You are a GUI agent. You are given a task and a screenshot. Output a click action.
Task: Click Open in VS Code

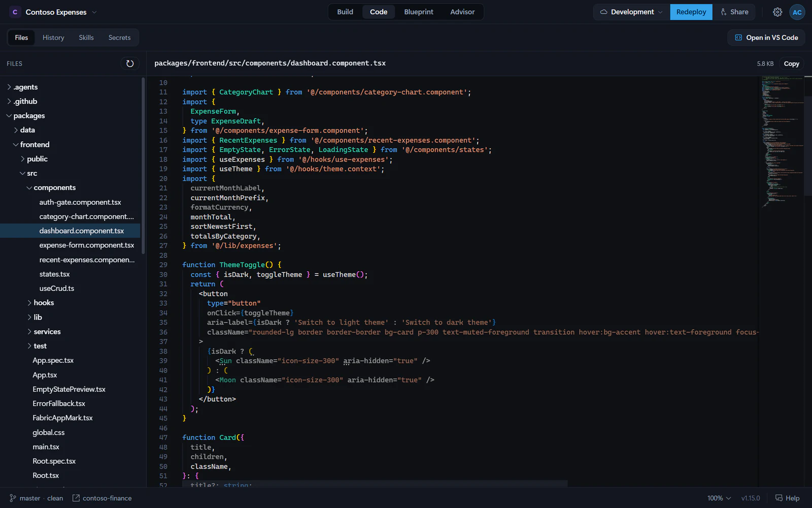pos(766,38)
